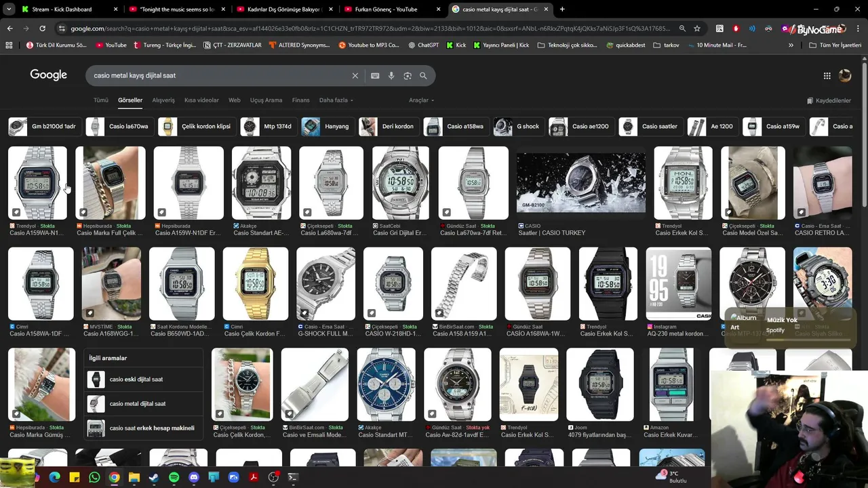
Task: Reload the page in Chrome
Action: [x=42, y=28]
